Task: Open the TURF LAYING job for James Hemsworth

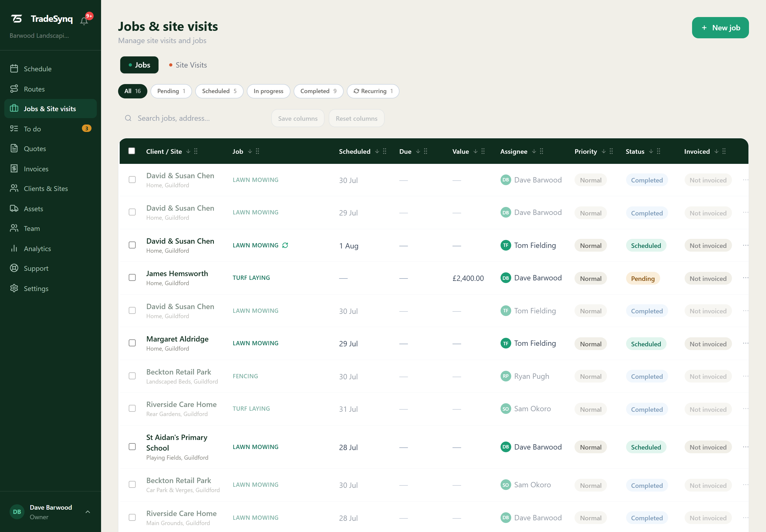Action: click(251, 278)
